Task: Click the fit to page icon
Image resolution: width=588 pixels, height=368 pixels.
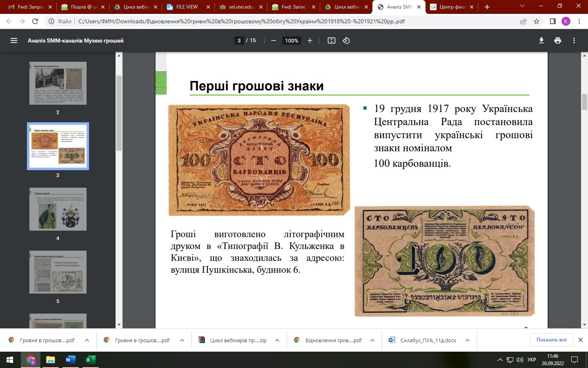Action: click(x=332, y=40)
